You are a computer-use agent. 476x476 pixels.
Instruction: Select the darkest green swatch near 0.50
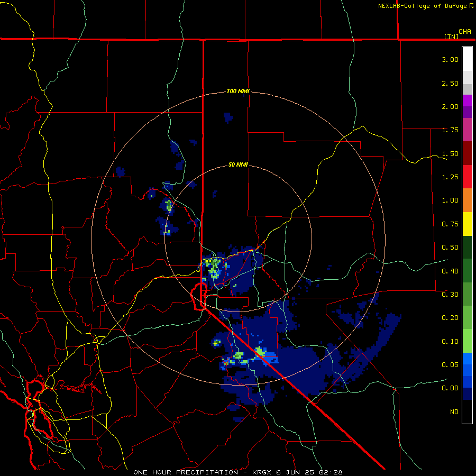pos(467,248)
